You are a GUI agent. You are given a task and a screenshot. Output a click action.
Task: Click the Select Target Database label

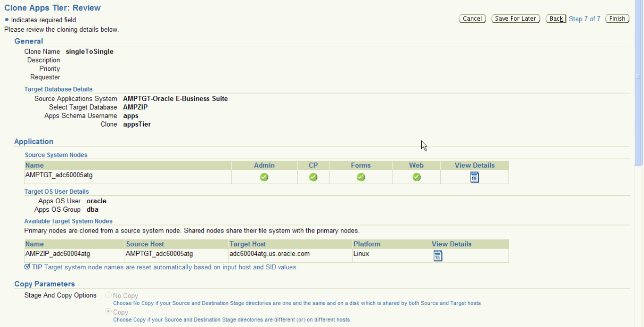point(83,107)
